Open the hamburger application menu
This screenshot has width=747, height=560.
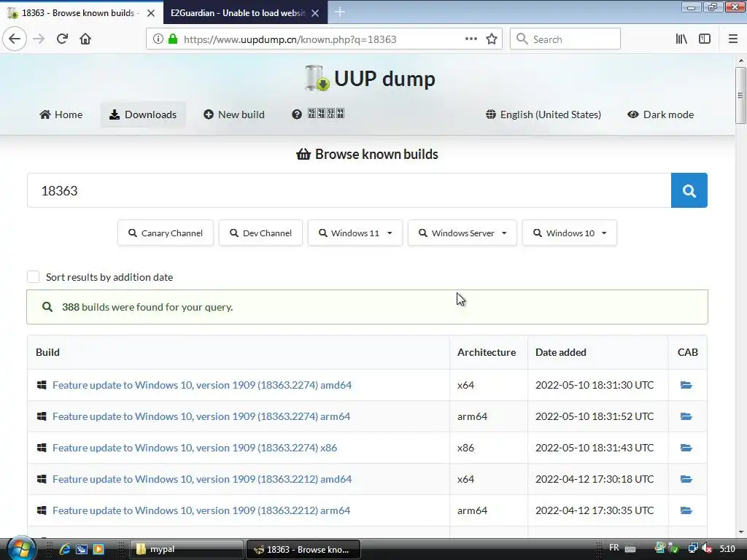click(x=733, y=39)
